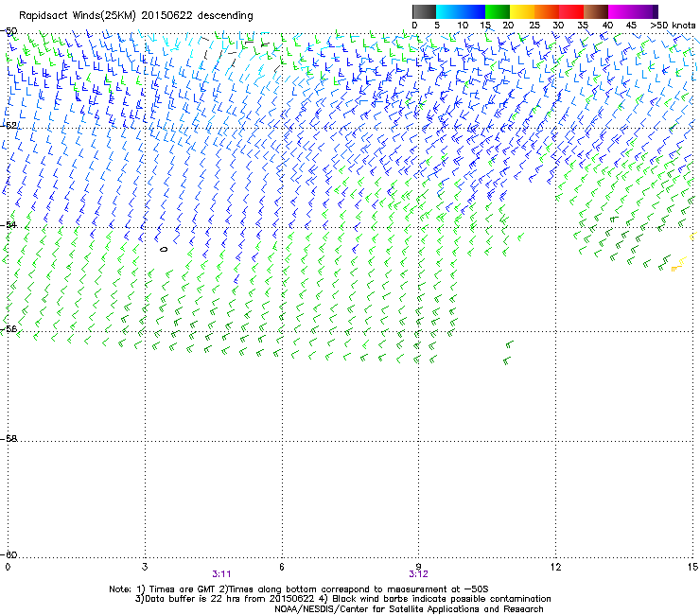Image resolution: width=700 pixels, height=615 pixels.
Task: Click the 'Rapidscat Winds(25KM) 20150622 descending' title
Action: [x=135, y=16]
